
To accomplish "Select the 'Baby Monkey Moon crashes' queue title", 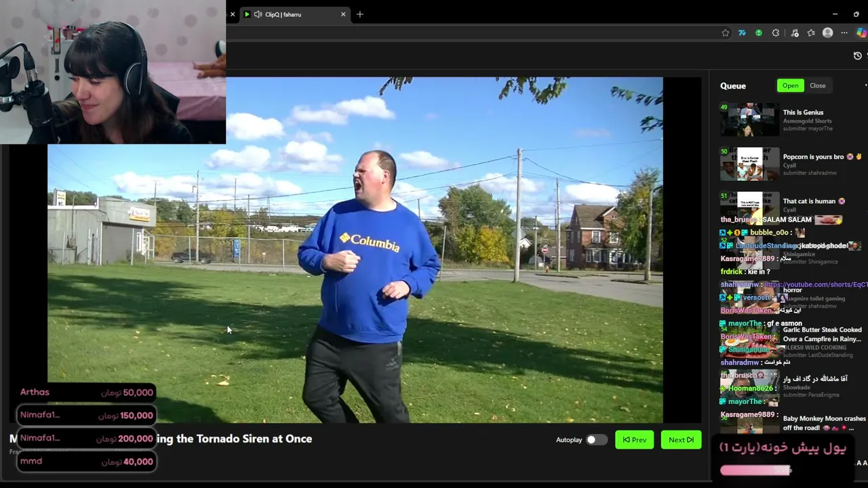I will tap(825, 423).
